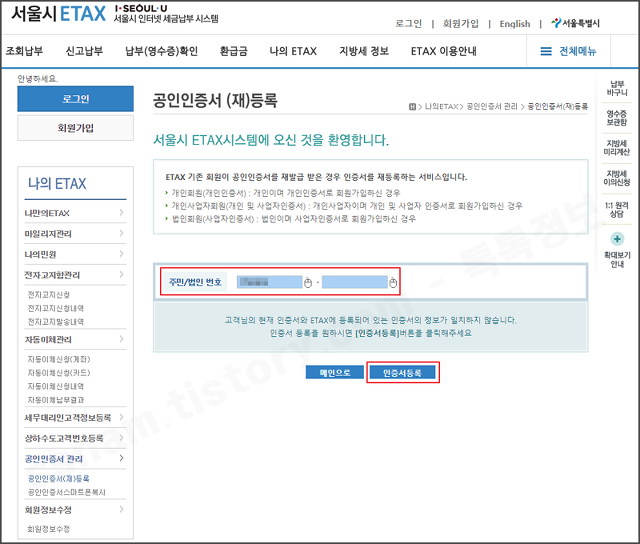The width and height of the screenshot is (640, 544).
Task: Click the blue 로그인 button in sidebar
Action: click(x=76, y=98)
